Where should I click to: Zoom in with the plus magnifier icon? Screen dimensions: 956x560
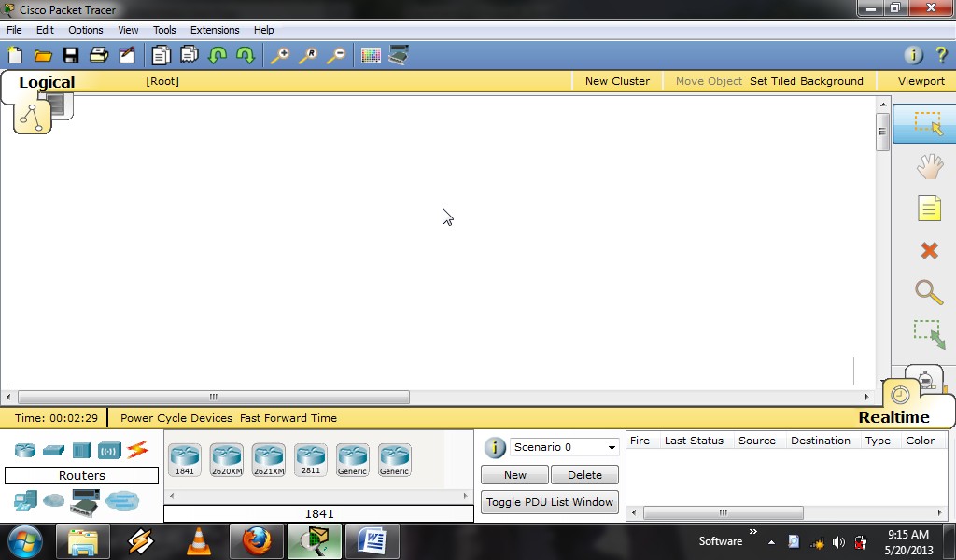point(280,55)
